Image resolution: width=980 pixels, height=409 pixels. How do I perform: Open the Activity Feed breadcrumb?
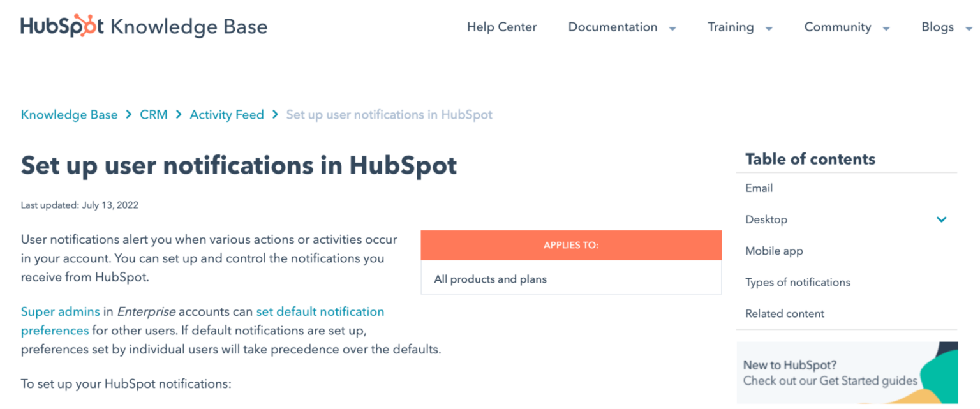click(x=226, y=114)
